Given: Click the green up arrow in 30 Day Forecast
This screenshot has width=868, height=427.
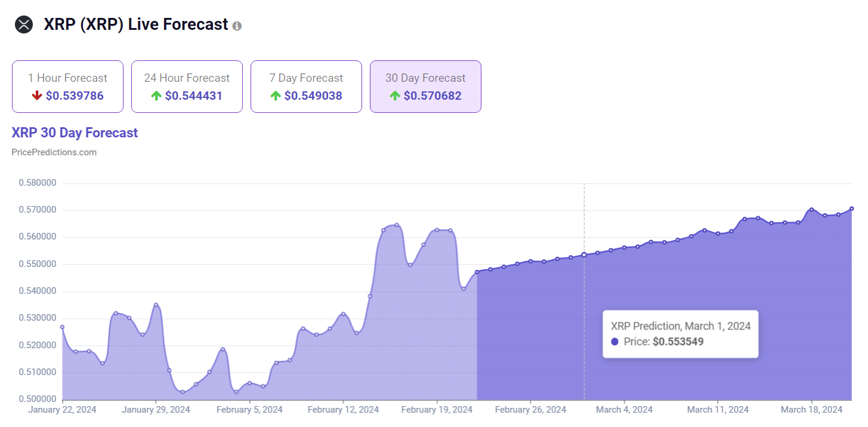Looking at the screenshot, I should point(395,96).
